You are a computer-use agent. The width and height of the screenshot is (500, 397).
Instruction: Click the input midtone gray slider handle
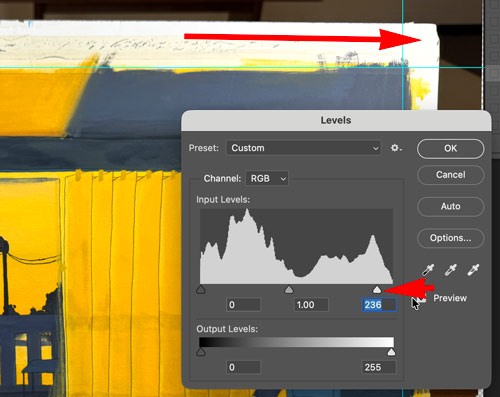(x=289, y=289)
